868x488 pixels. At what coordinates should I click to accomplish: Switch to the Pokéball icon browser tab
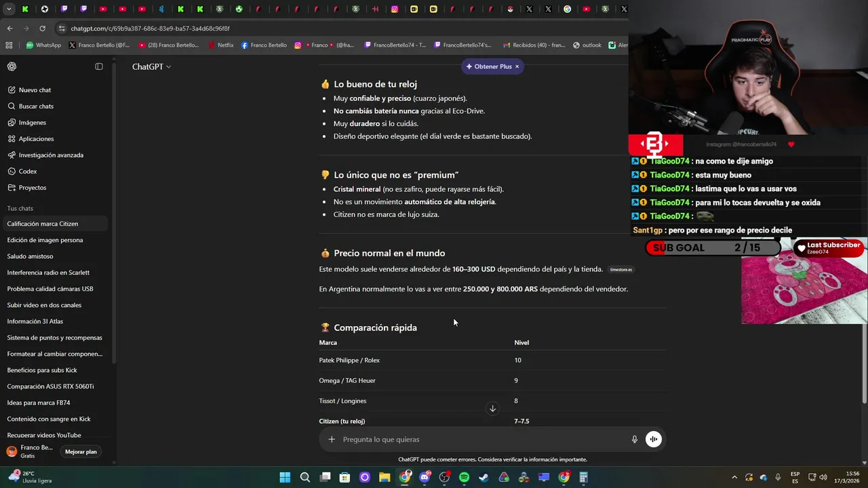[x=510, y=9]
